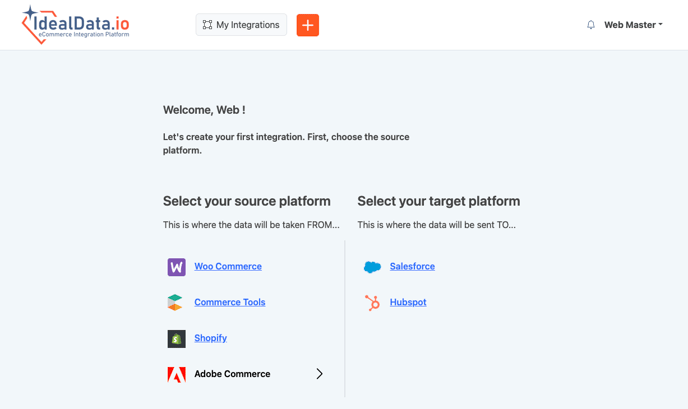Choose Salesforce as target platform
The width and height of the screenshot is (688, 409).
(x=412, y=267)
